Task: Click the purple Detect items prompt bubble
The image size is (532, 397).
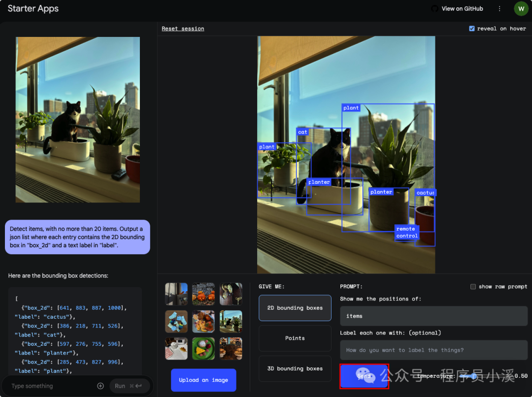Action: click(x=77, y=237)
